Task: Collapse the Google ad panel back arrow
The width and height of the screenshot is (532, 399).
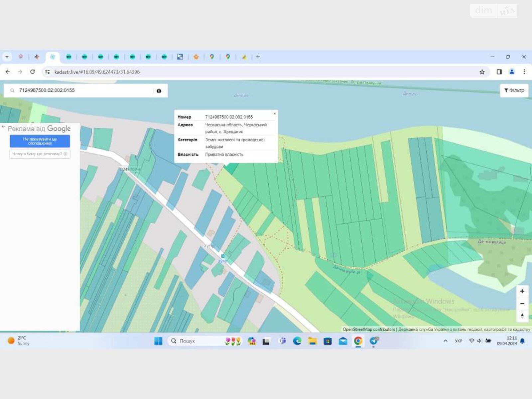Action: (x=3, y=127)
